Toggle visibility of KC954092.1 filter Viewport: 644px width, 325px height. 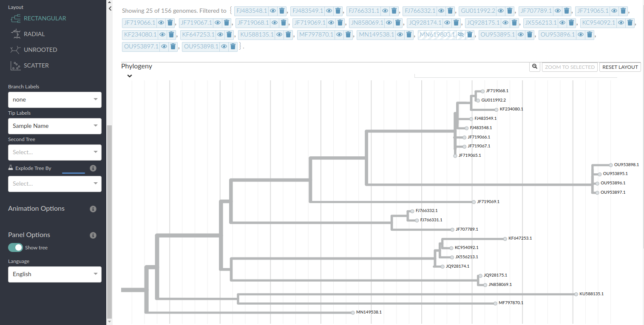[621, 23]
